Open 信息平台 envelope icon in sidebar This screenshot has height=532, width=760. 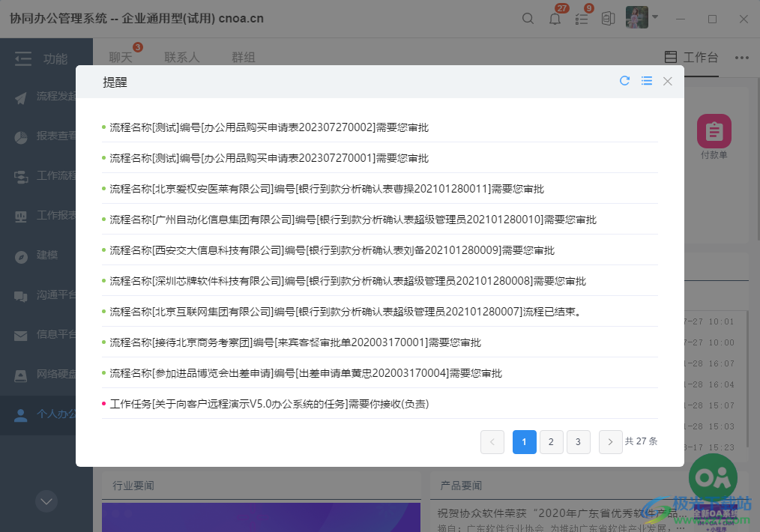tap(21, 336)
